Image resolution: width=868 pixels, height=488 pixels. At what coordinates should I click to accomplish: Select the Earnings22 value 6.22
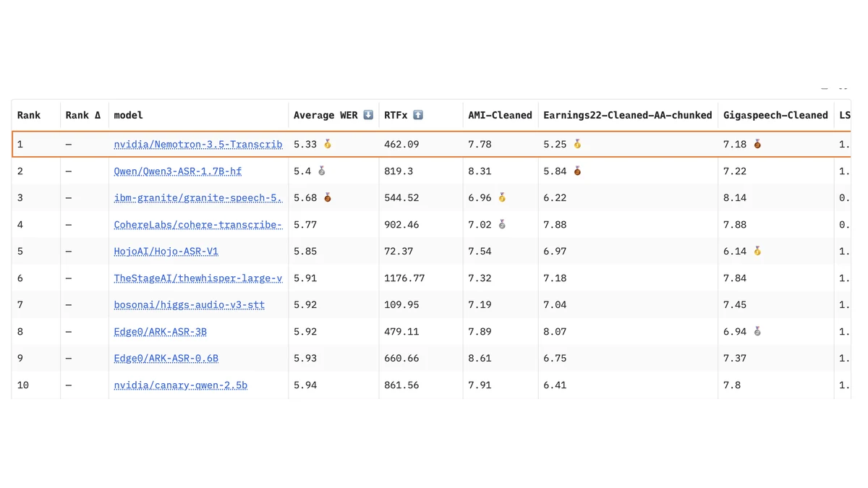555,197
